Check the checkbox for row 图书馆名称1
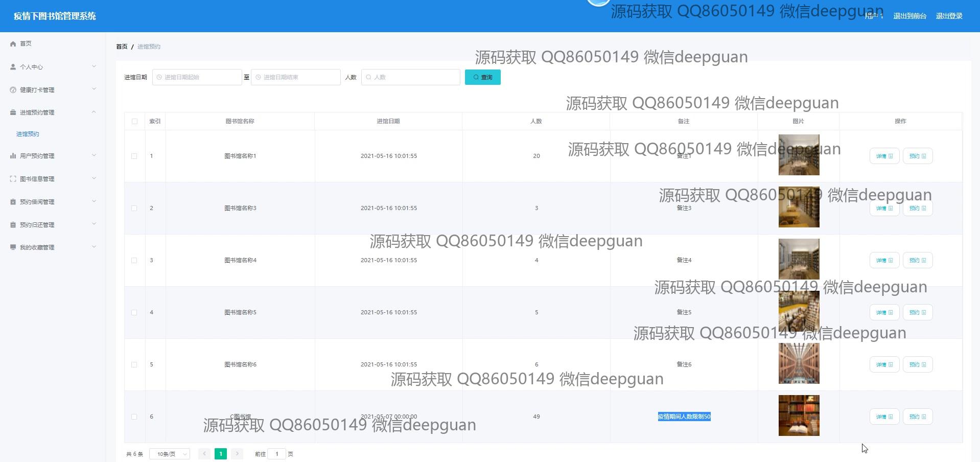This screenshot has width=980, height=462. pyautogui.click(x=134, y=156)
